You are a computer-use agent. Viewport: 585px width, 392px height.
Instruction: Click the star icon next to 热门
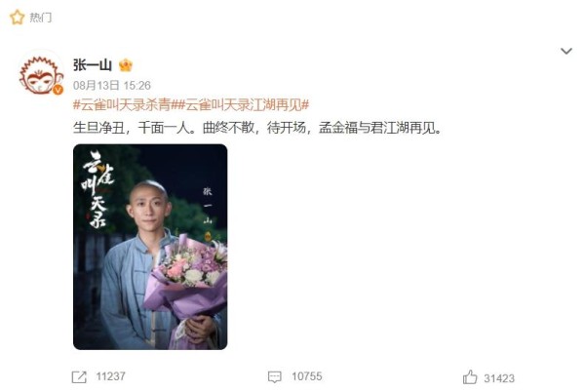(x=17, y=18)
